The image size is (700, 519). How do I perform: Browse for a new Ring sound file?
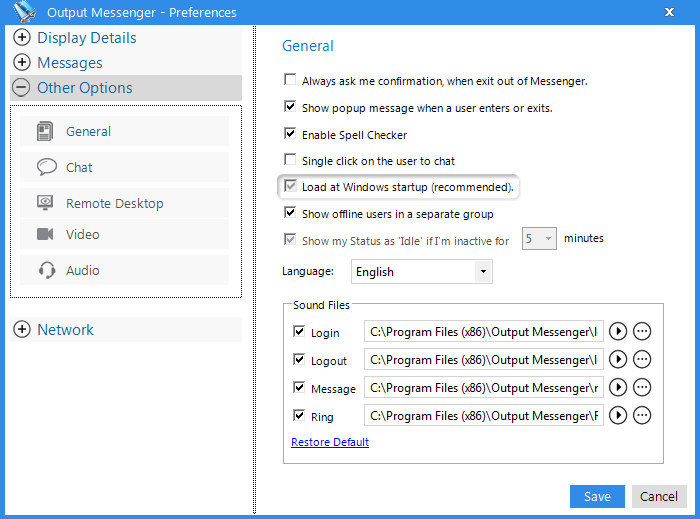(x=642, y=415)
